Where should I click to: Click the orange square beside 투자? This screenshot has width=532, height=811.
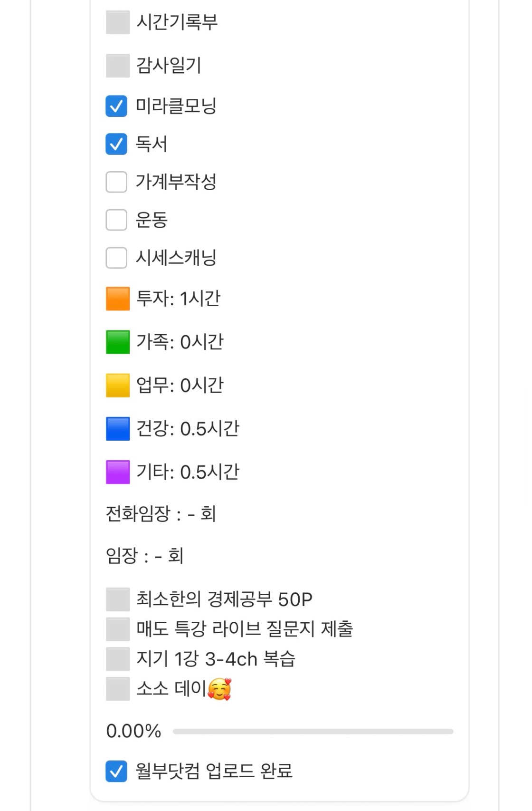117,299
